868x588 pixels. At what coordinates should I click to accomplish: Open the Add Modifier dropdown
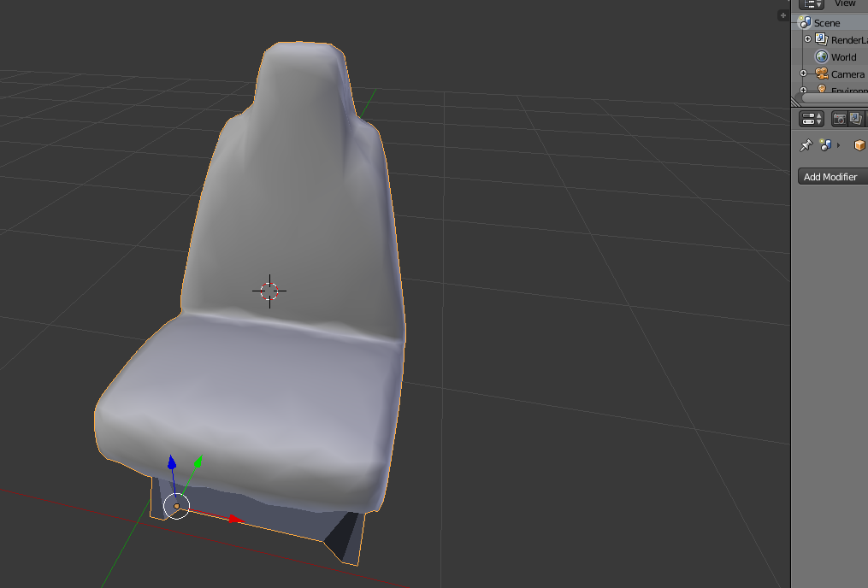833,176
